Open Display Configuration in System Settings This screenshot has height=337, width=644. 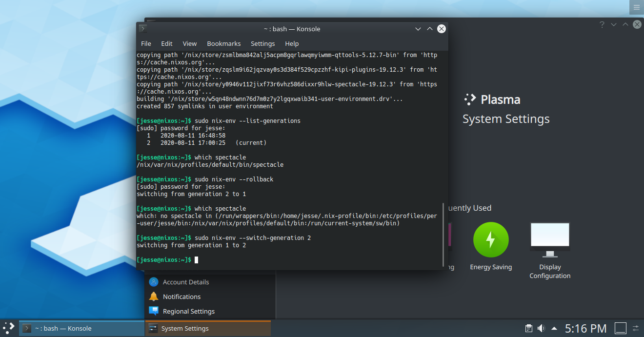pyautogui.click(x=550, y=251)
